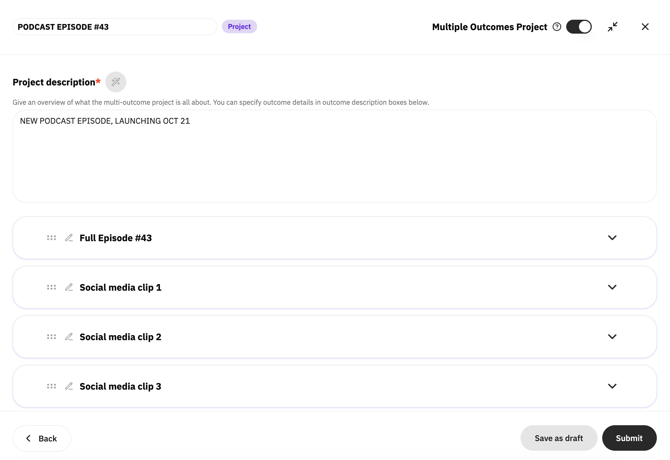The width and height of the screenshot is (670, 460).
Task: Select the Social media clip 3 title text
Action: point(120,387)
